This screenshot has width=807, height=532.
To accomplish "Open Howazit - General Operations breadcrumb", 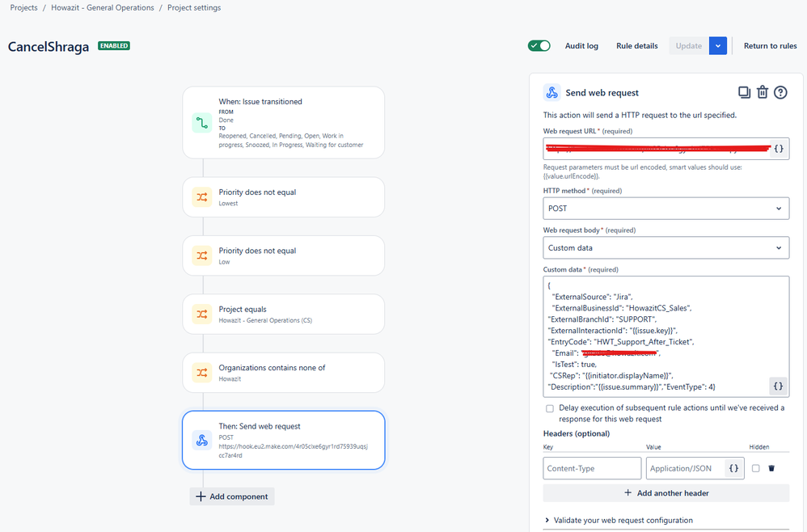I will point(103,8).
